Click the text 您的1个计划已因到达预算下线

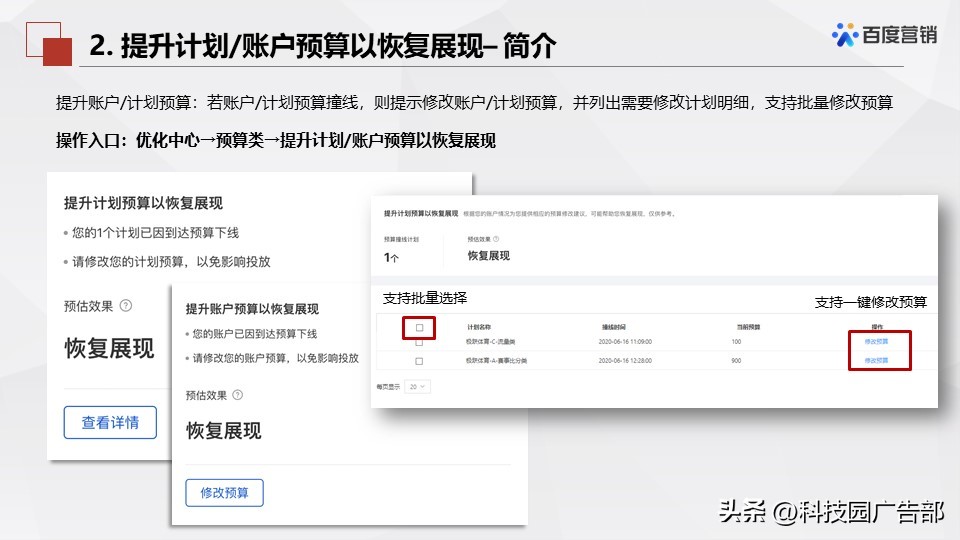tap(156, 233)
